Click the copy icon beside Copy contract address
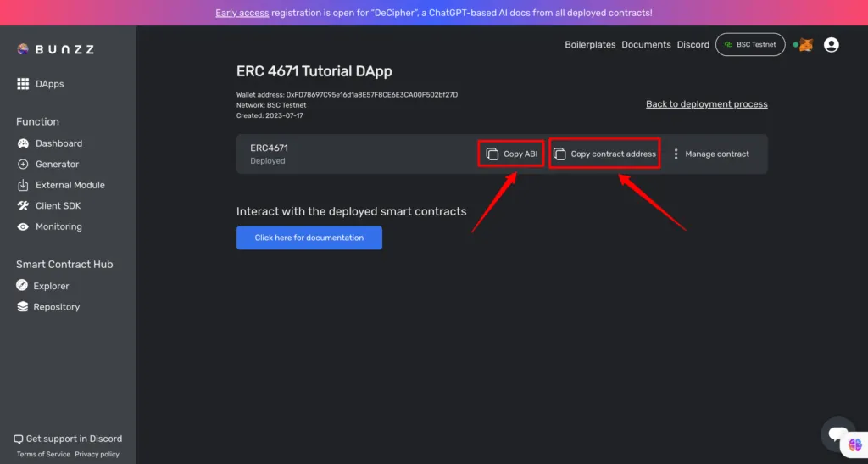This screenshot has height=464, width=868. coord(559,154)
